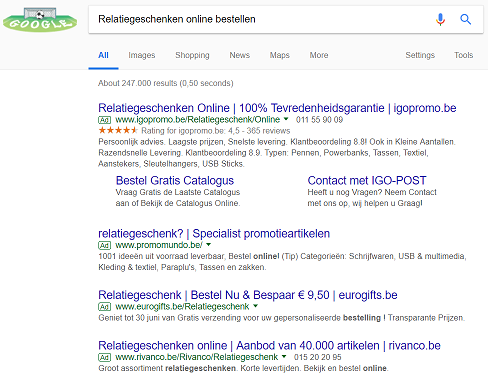
Task: Click the Ad badge beside eurogifts.be URL
Action: [x=104, y=307]
